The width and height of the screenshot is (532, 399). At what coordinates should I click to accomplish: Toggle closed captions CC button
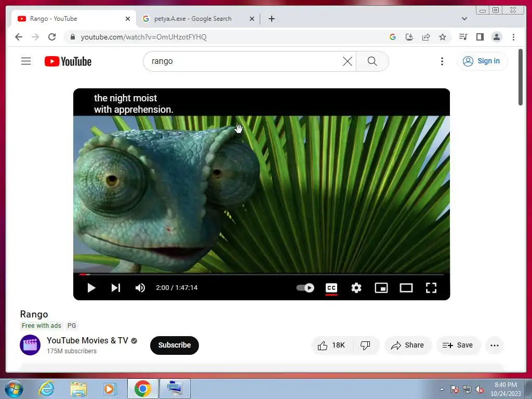(x=331, y=288)
